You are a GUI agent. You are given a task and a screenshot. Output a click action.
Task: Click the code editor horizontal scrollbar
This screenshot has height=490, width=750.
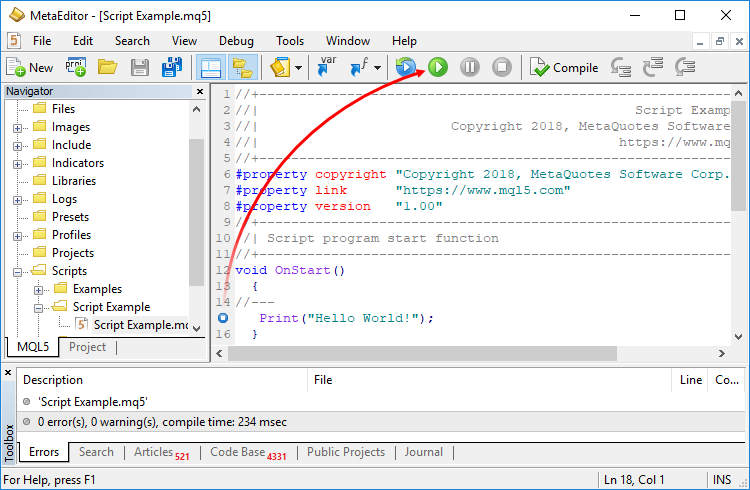422,354
